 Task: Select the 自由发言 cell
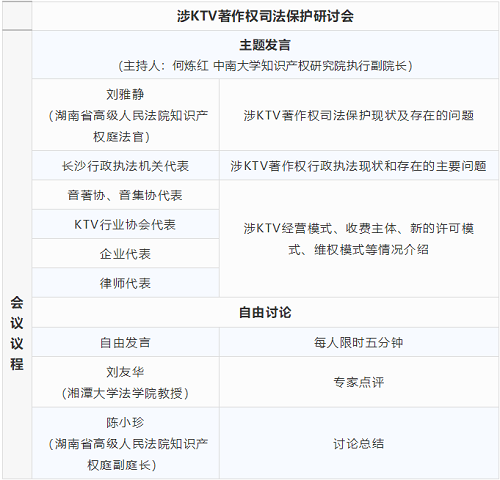(x=125, y=342)
